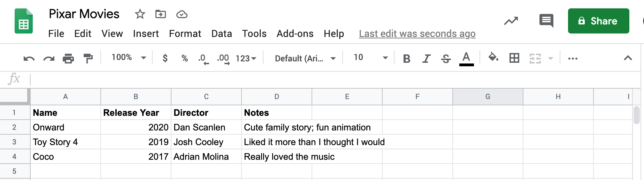The height and width of the screenshot is (180, 644).
Task: Open the Format menu
Action: click(x=185, y=33)
